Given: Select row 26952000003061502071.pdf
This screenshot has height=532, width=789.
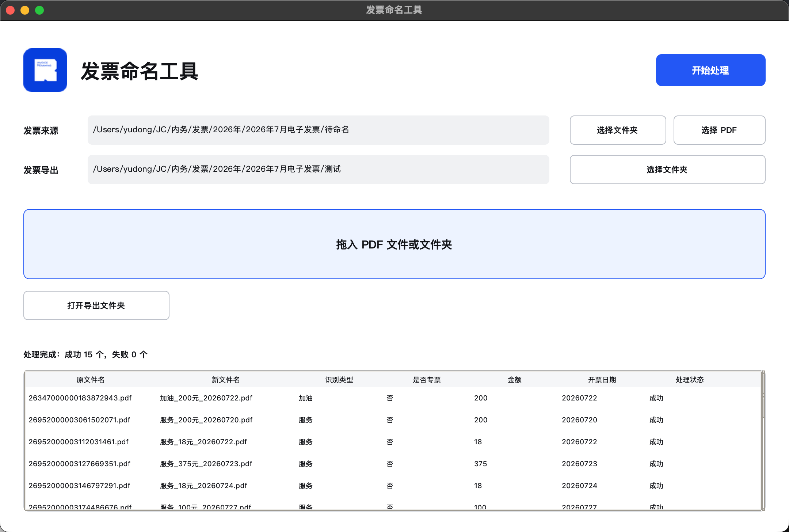Looking at the screenshot, I should pyautogui.click(x=393, y=420).
